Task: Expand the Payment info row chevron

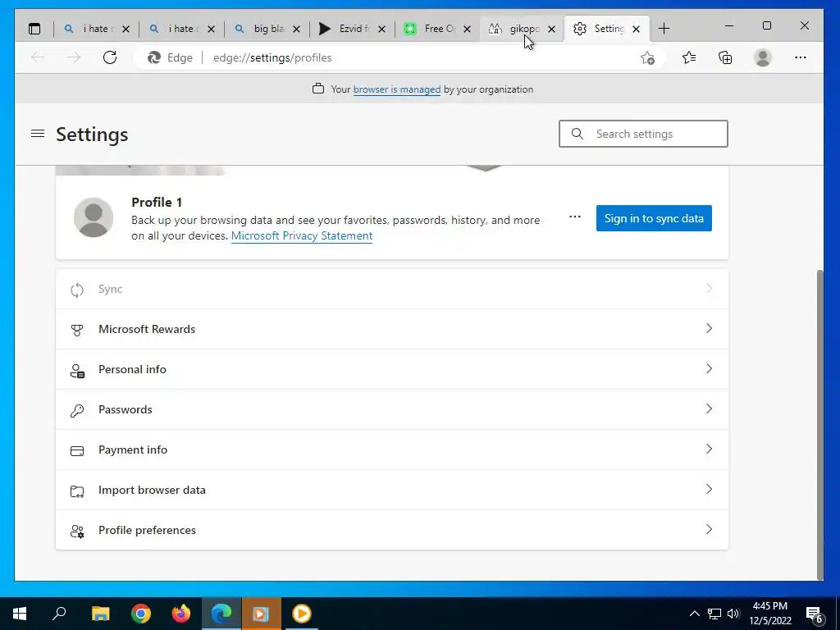Action: (x=709, y=449)
